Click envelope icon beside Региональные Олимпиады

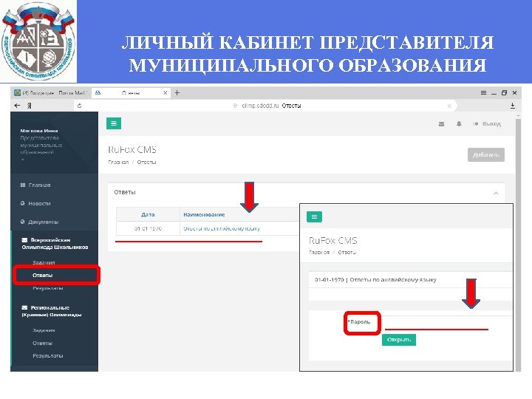(24, 307)
